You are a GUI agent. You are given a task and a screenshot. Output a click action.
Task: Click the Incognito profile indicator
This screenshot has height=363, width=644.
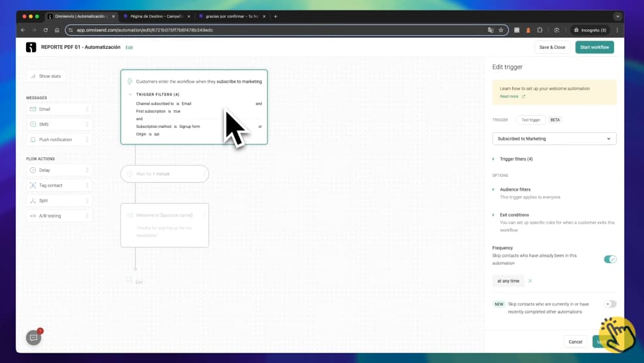[590, 30]
